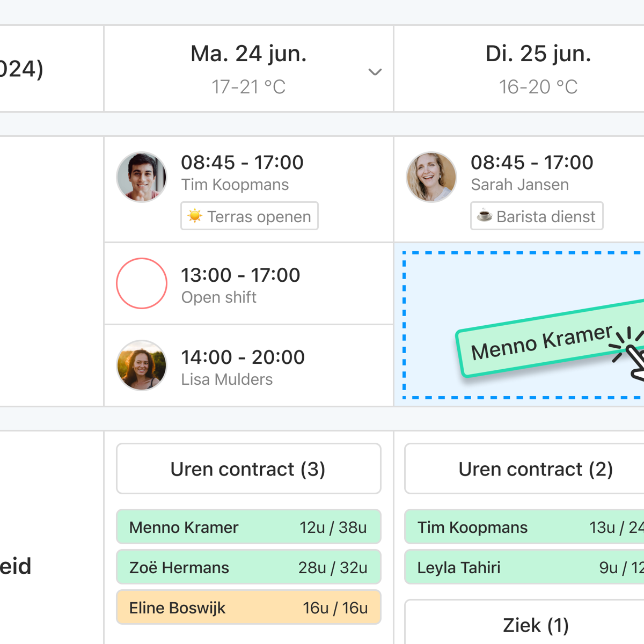Viewport: 644px width, 644px height.
Task: Click the dragged Menno Kramer green chip
Action: pos(542,342)
